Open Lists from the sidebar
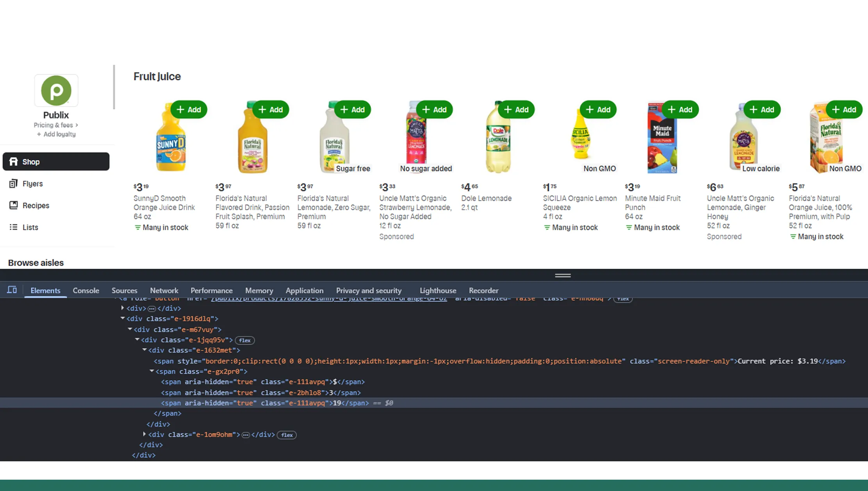This screenshot has height=491, width=868. point(30,227)
